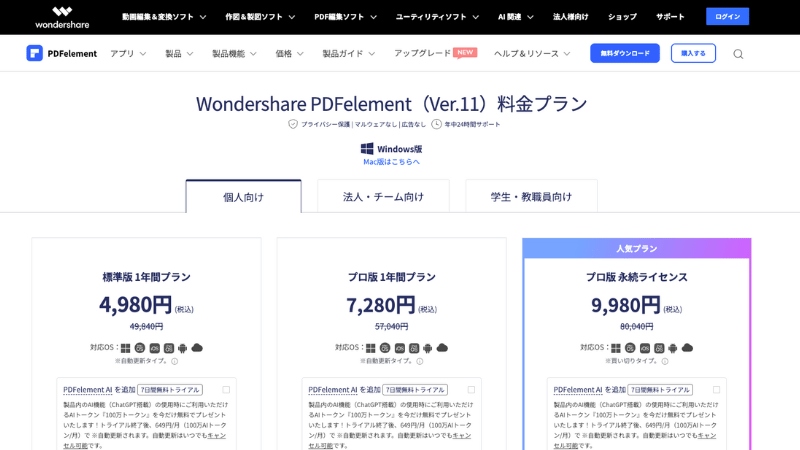This screenshot has width=800, height=450.
Task: Click cloud icon in 標準版 1年間プラン card
Action: [x=197, y=347]
